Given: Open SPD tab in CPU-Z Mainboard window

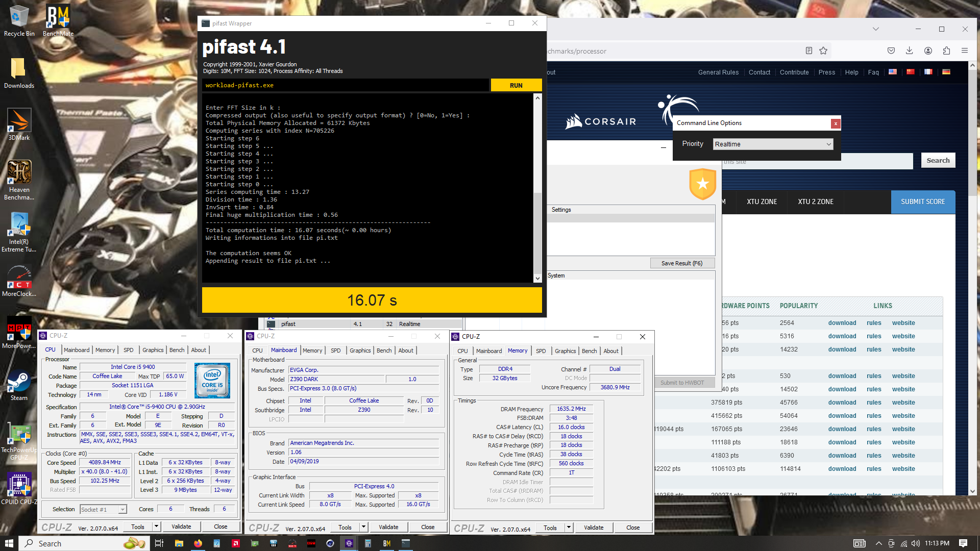Looking at the screenshot, I should 335,350.
